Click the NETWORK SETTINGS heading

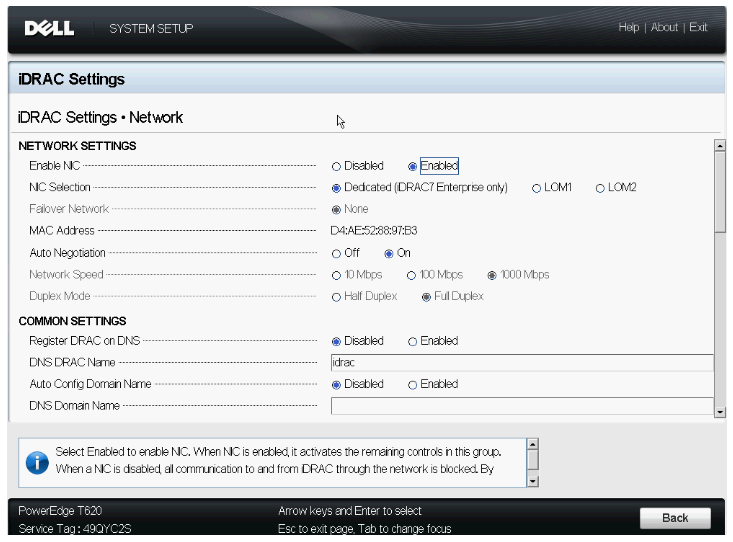pyautogui.click(x=77, y=146)
